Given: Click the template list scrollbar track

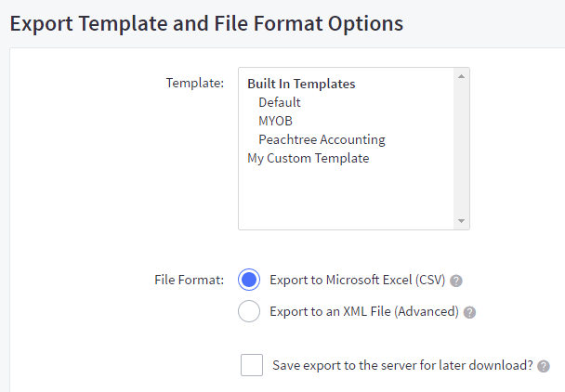Looking at the screenshot, I should 461,149.
